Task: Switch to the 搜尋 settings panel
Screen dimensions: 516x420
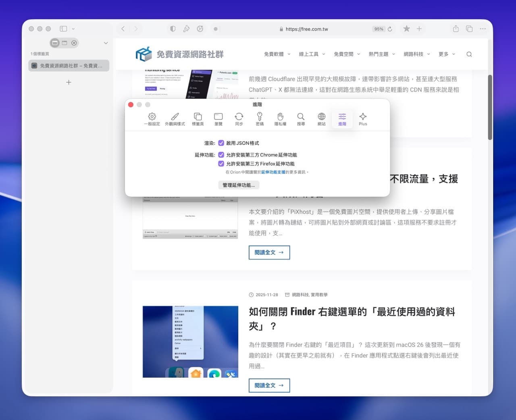Action: coord(301,119)
